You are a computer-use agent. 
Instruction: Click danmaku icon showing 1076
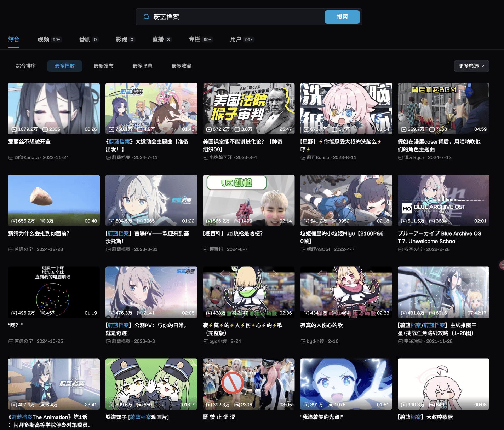point(331,405)
